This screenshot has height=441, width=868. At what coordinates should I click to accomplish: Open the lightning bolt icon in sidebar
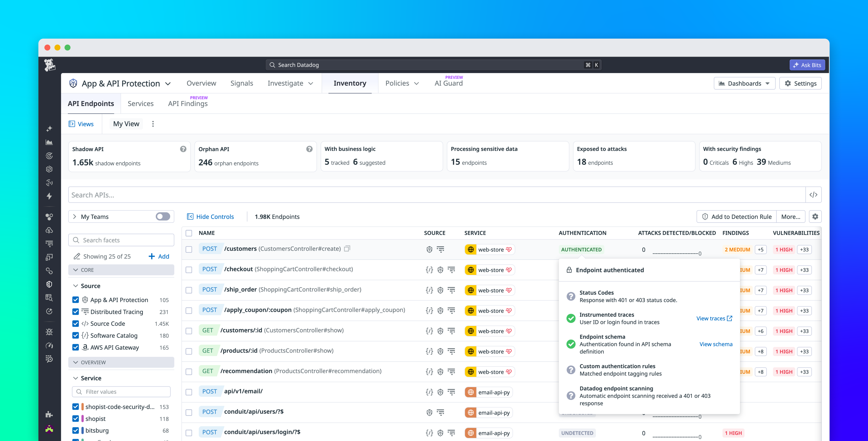coord(49,196)
